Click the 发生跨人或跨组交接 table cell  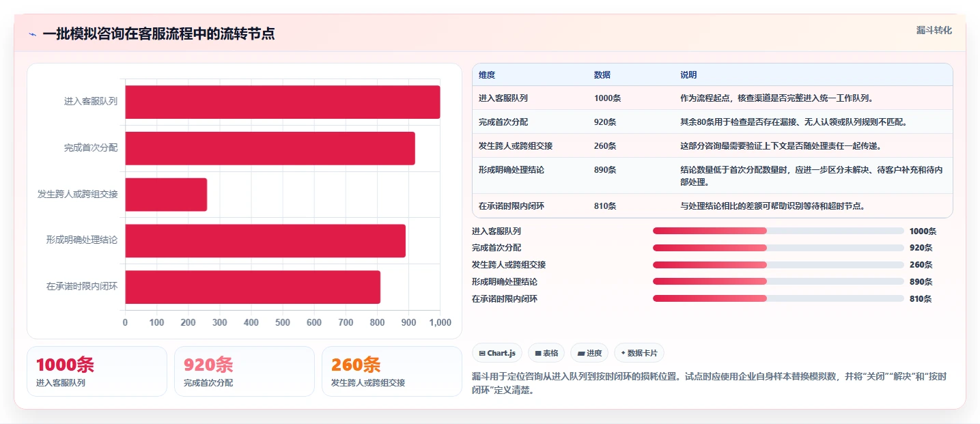pyautogui.click(x=516, y=145)
